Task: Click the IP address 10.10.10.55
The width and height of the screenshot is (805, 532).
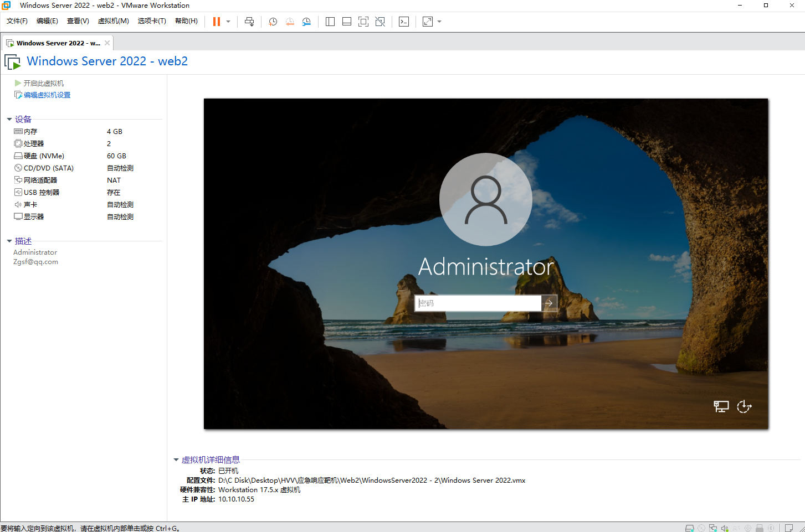Action: 236,499
